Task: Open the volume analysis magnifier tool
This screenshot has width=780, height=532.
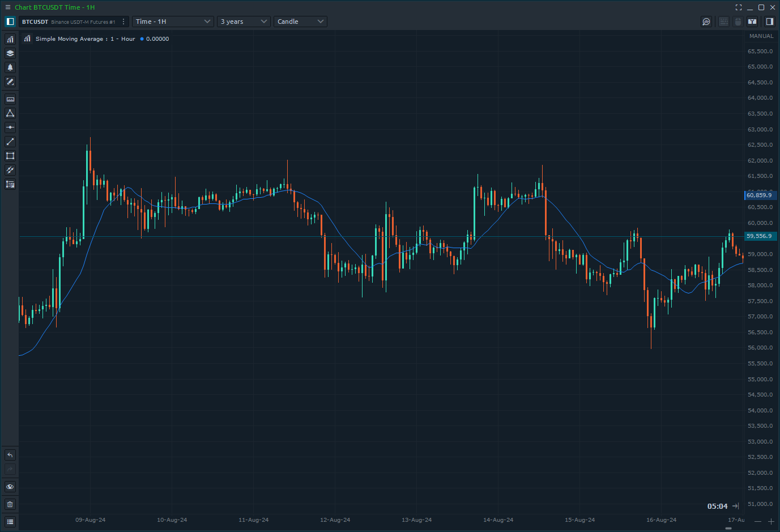Action: [706, 22]
